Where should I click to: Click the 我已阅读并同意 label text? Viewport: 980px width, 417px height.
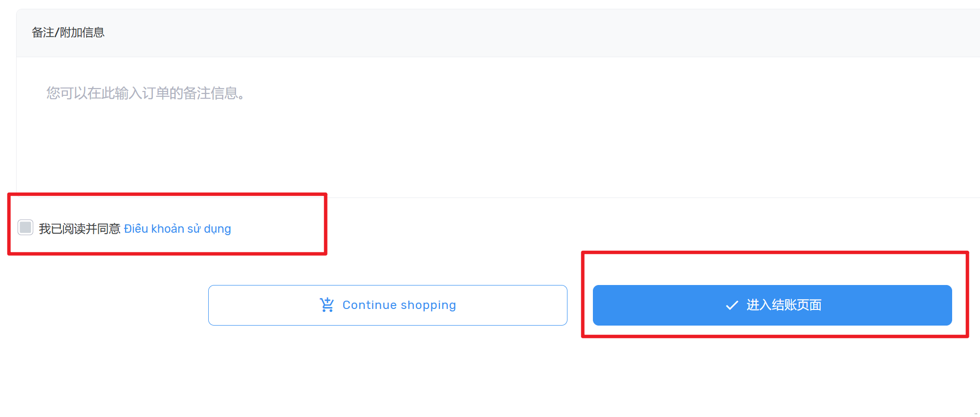pos(79,229)
